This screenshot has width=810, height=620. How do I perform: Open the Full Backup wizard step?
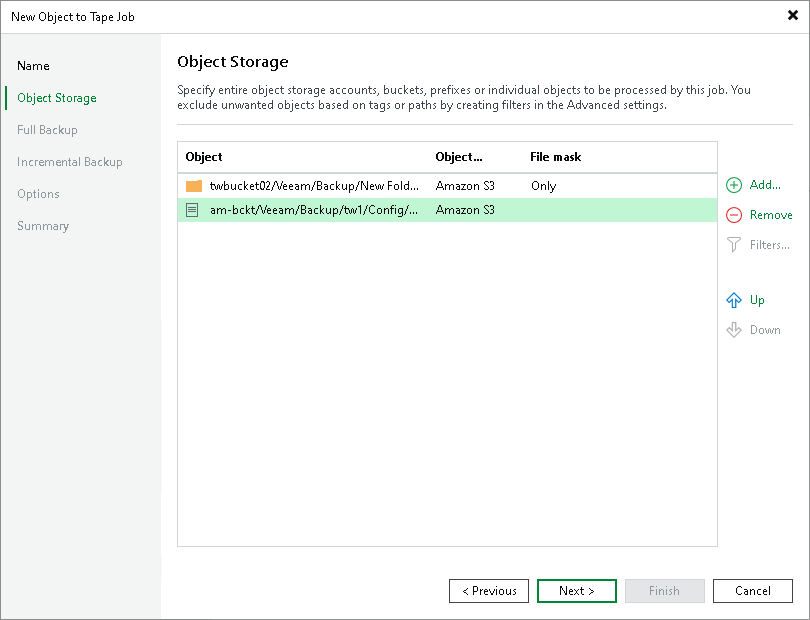pyautogui.click(x=47, y=130)
